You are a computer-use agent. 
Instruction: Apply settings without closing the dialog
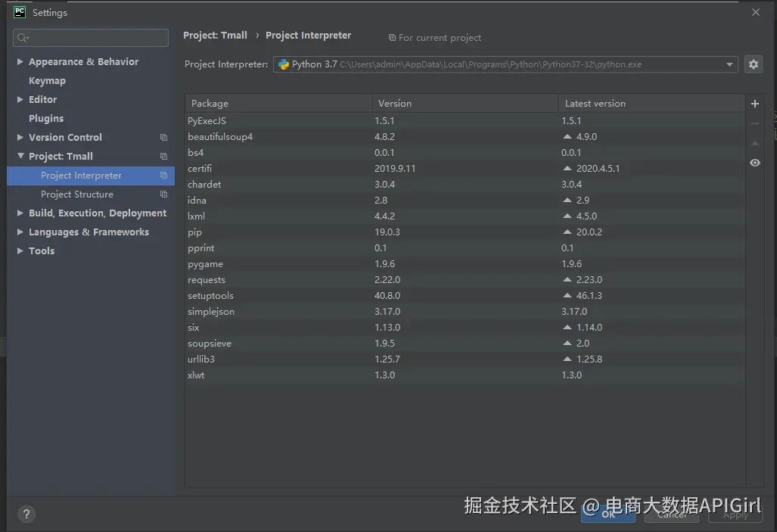[735, 514]
